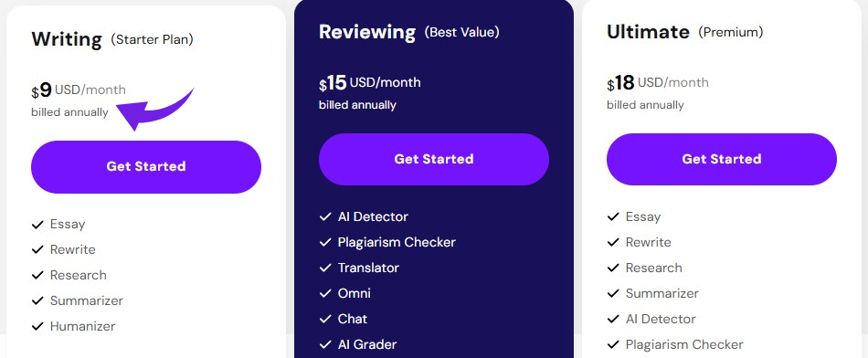Select the Writing plan heading
The image size is (868, 358).
point(67,39)
